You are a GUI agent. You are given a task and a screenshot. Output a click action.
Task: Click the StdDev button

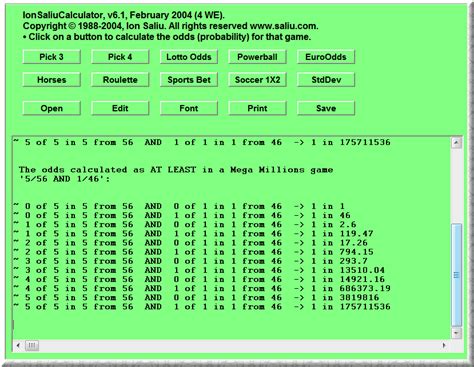pos(326,80)
